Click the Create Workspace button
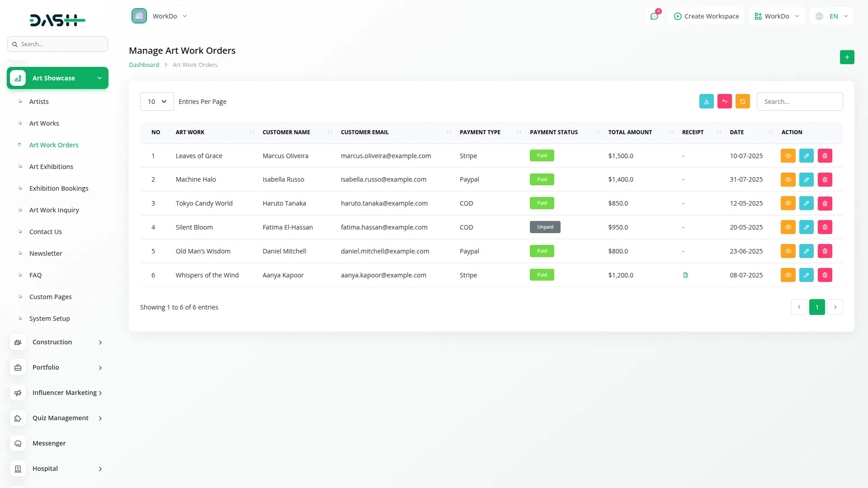This screenshot has height=488, width=868. tap(706, 16)
